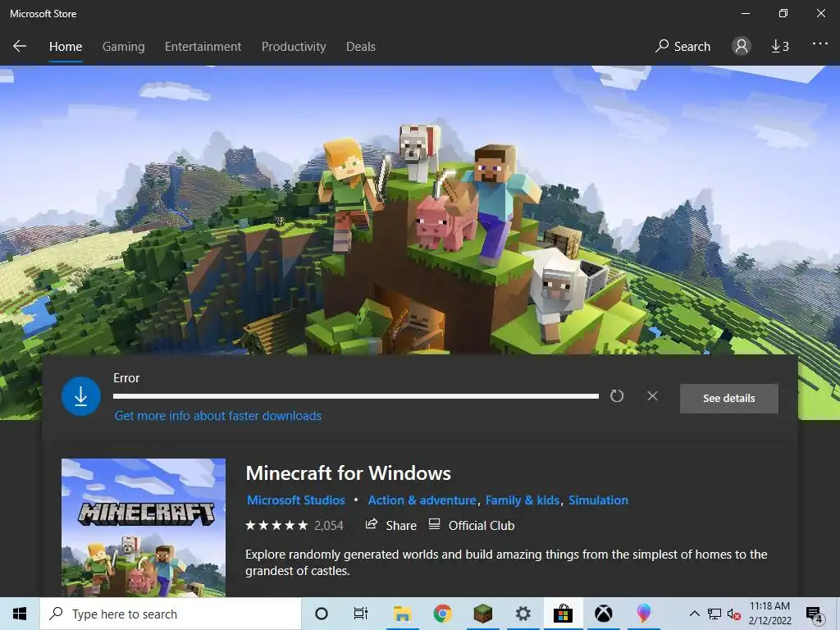
Task: Open the See more ellipsis menu
Action: click(x=819, y=44)
